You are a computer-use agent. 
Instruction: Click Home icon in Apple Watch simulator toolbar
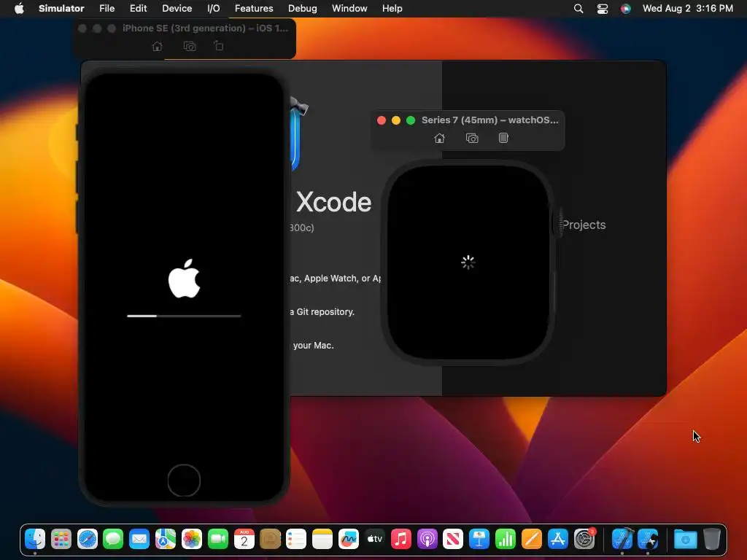[x=439, y=138]
